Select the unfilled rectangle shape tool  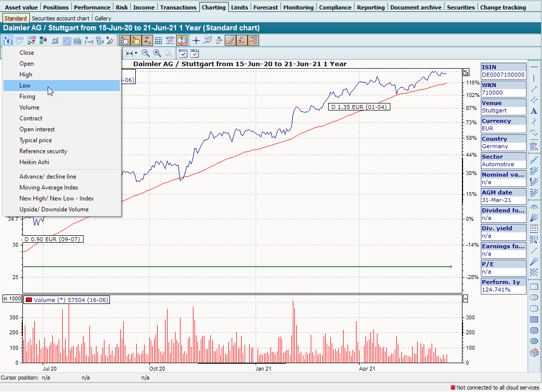(x=534, y=287)
